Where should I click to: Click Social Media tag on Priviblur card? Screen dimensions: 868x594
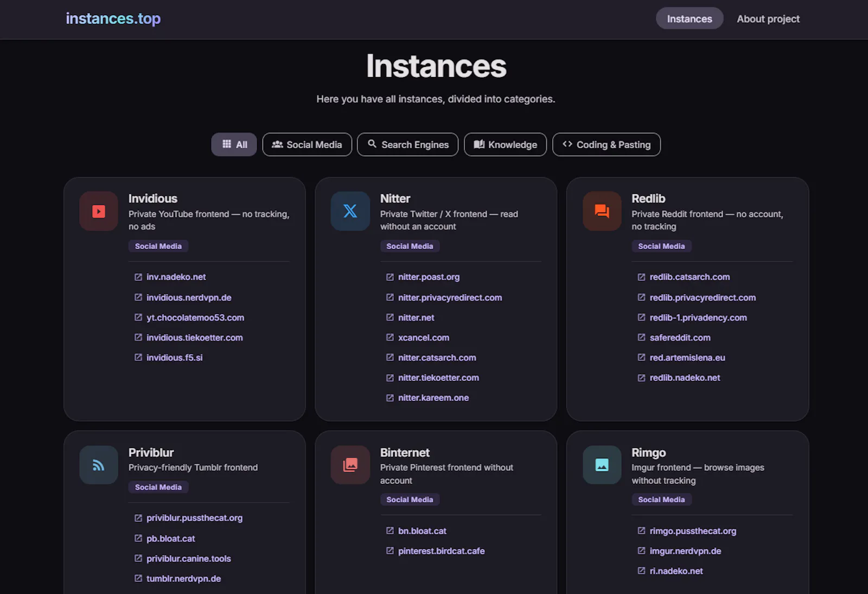click(158, 487)
